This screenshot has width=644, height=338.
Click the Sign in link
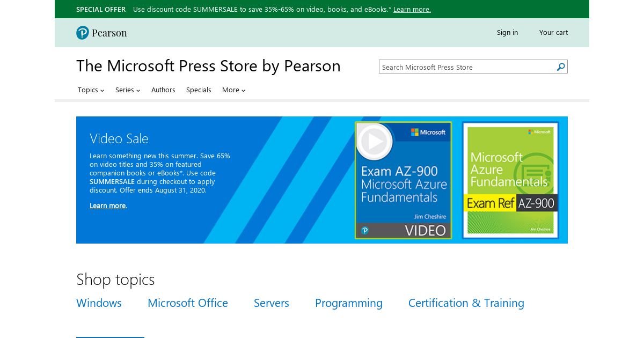(507, 33)
